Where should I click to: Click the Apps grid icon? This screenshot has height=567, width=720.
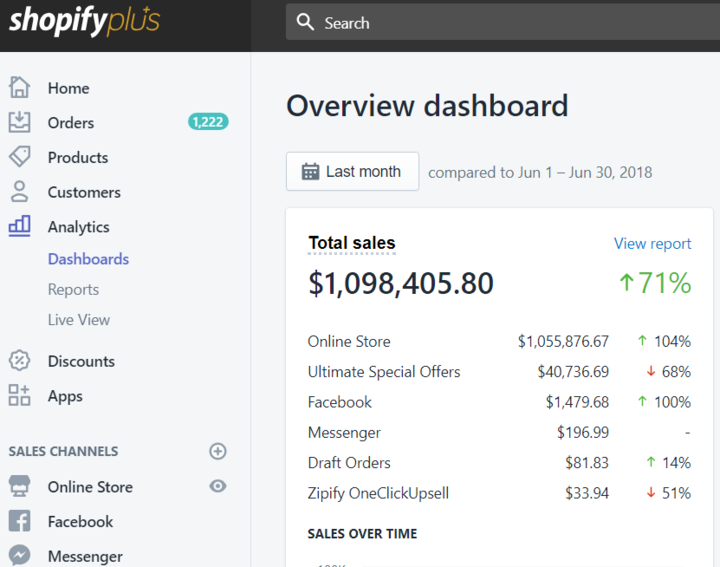(19, 395)
